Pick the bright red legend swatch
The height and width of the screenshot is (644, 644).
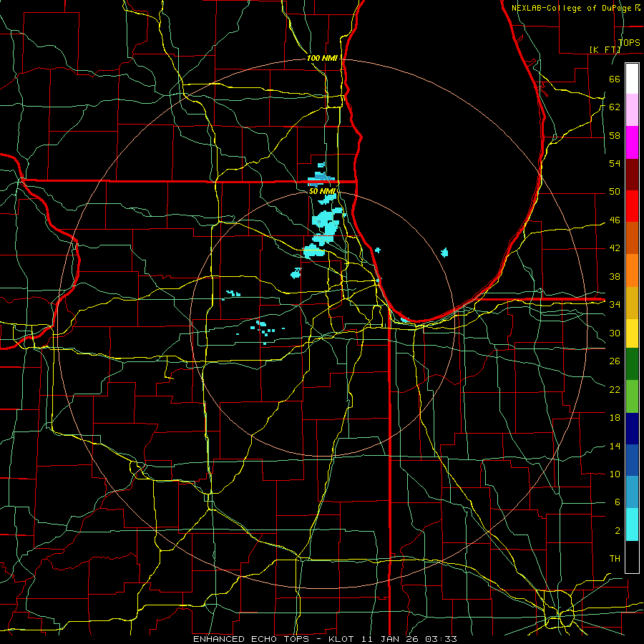tap(632, 206)
